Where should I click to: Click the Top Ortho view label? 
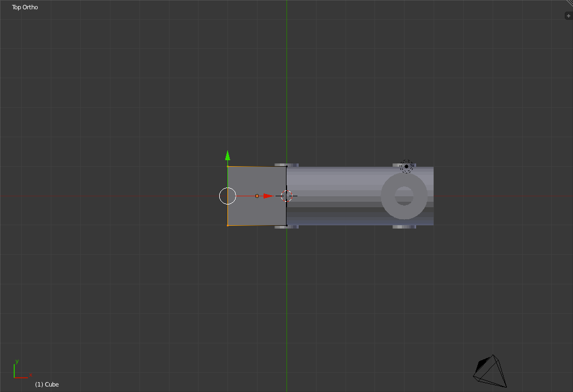click(x=25, y=7)
